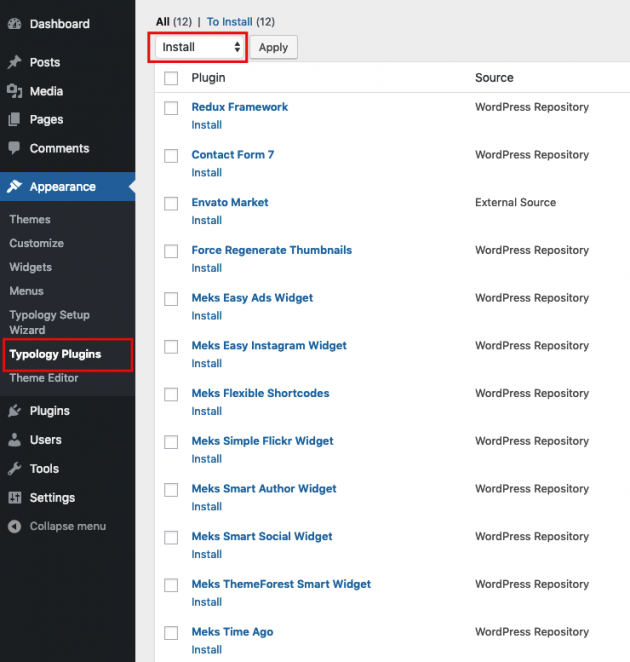Tick the Meks Easy Instagram Widget checkbox
This screenshot has width=630, height=662.
(x=171, y=346)
